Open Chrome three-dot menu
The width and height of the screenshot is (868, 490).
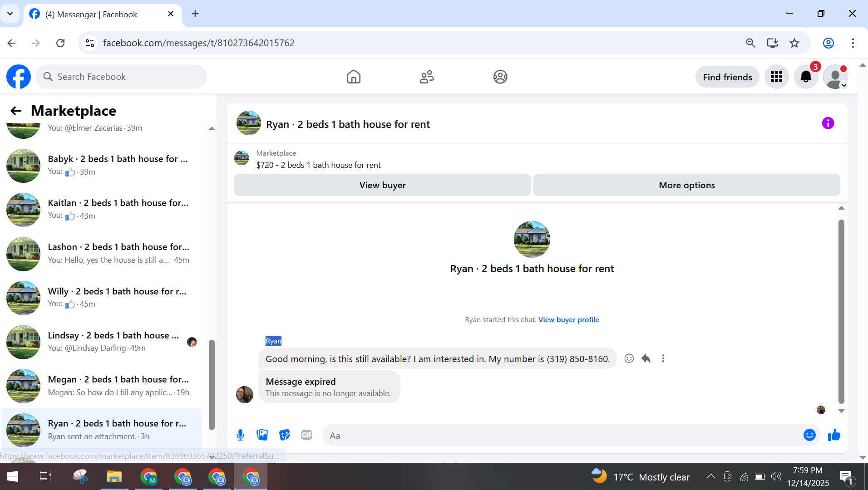(853, 43)
